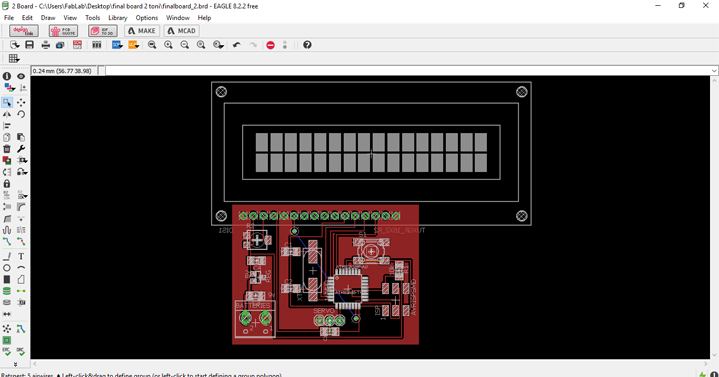
Task: Select the Move tool
Action: 21,102
